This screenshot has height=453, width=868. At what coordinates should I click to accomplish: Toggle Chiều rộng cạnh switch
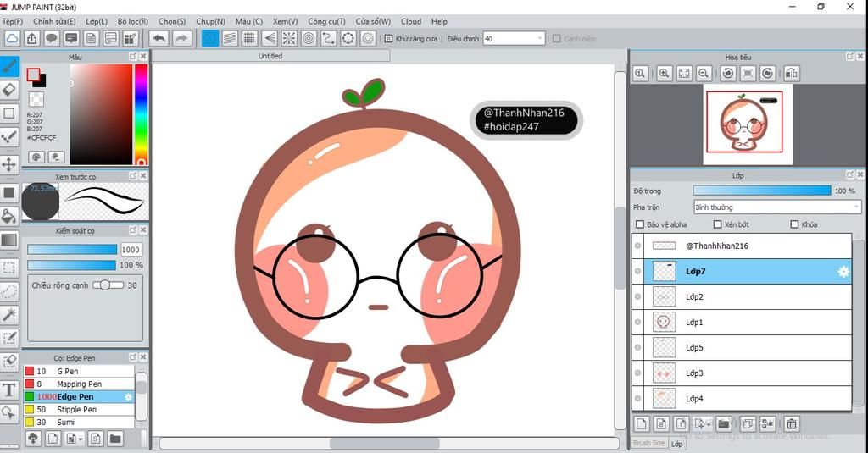tap(108, 285)
